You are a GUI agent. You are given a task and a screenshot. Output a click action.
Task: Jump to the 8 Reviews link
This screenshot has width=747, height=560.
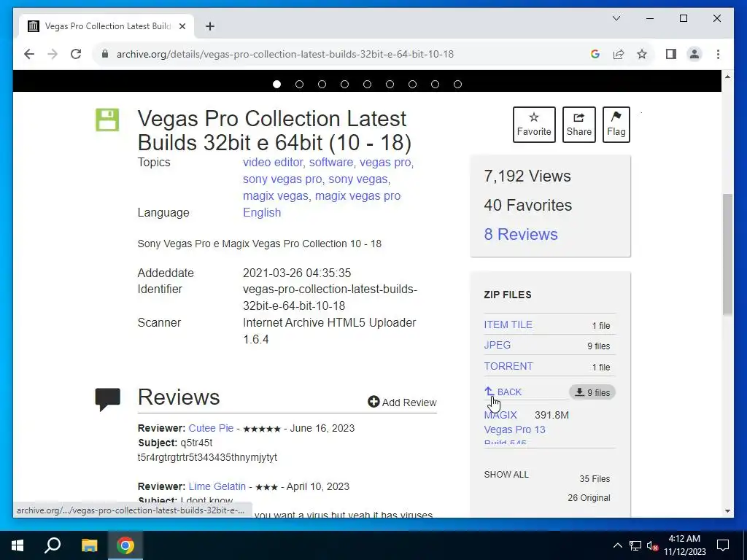click(521, 234)
